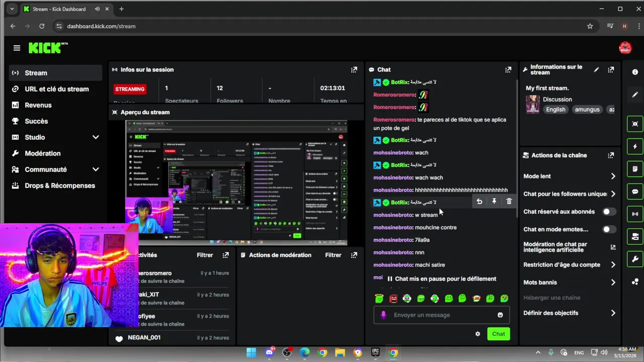Open File Explorer from the taskbar
The height and width of the screenshot is (362, 644).
(x=340, y=352)
